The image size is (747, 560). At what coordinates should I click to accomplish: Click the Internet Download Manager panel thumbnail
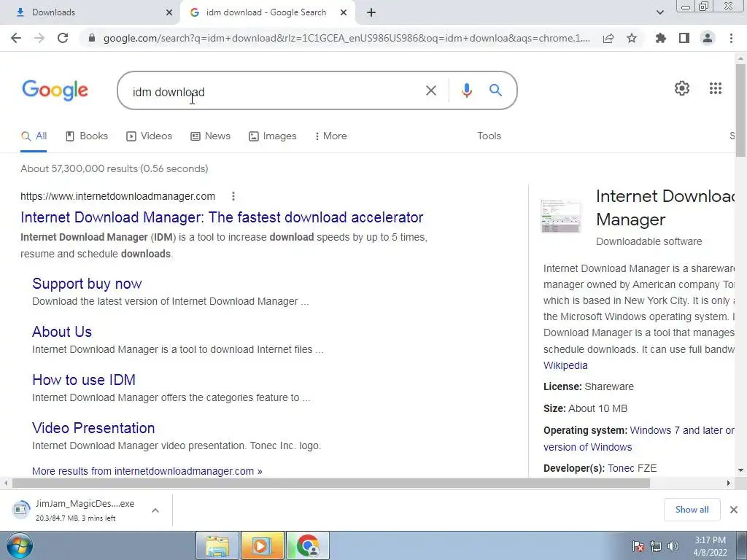tap(561, 217)
